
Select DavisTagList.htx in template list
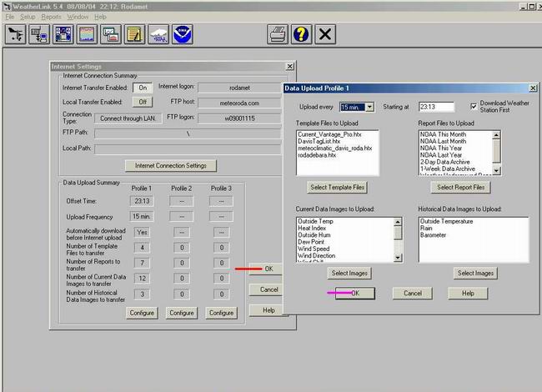pyautogui.click(x=319, y=142)
